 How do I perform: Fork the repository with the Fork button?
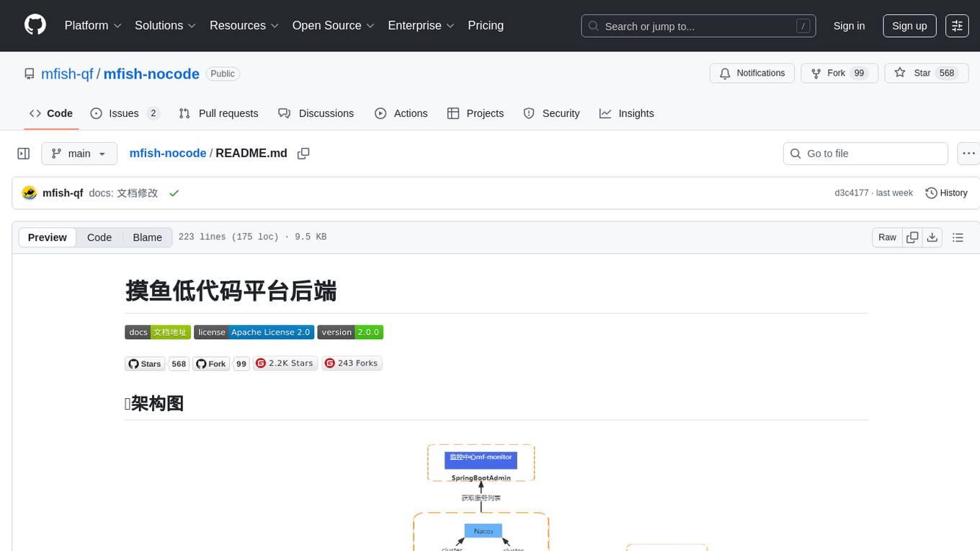click(x=839, y=74)
